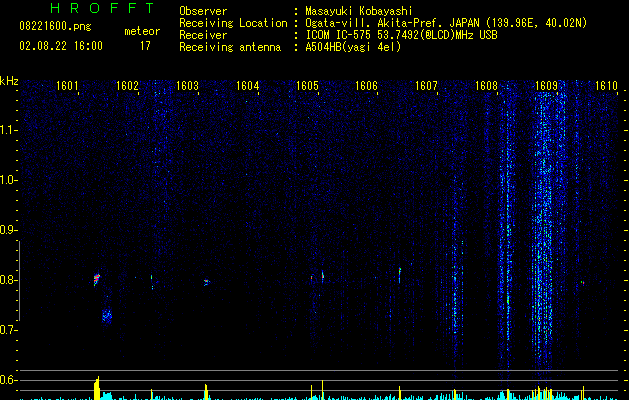Click the ICOM IC-575 receiver details
The image size is (629, 400).
[401, 35]
